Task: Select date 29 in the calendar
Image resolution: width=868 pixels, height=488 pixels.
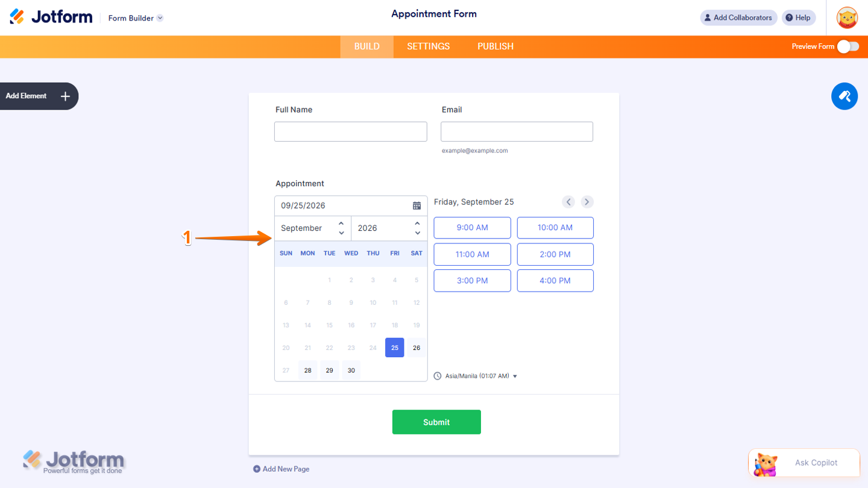Action: tap(329, 371)
